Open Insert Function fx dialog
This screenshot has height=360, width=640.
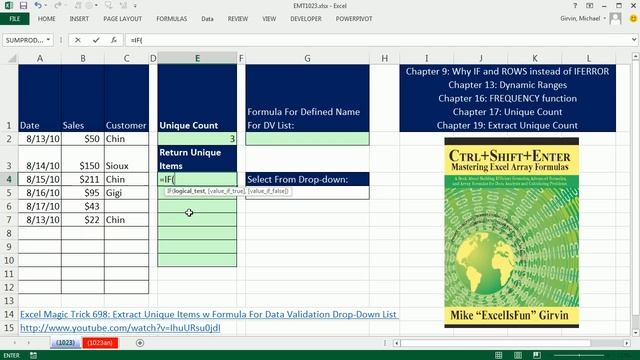click(x=114, y=40)
